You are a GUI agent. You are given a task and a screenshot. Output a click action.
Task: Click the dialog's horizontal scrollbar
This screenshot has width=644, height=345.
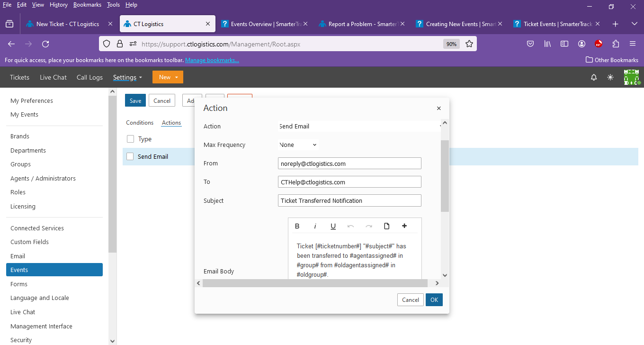315,283
